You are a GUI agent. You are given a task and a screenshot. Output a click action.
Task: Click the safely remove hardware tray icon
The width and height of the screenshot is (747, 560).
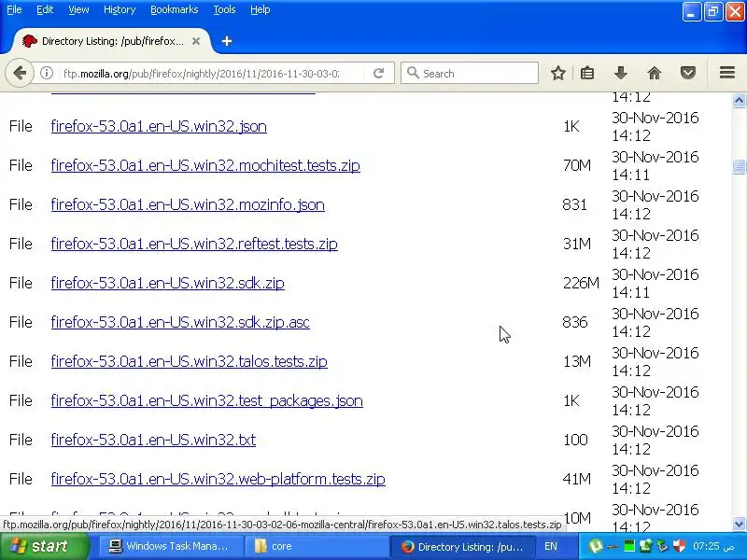pyautogui.click(x=663, y=546)
